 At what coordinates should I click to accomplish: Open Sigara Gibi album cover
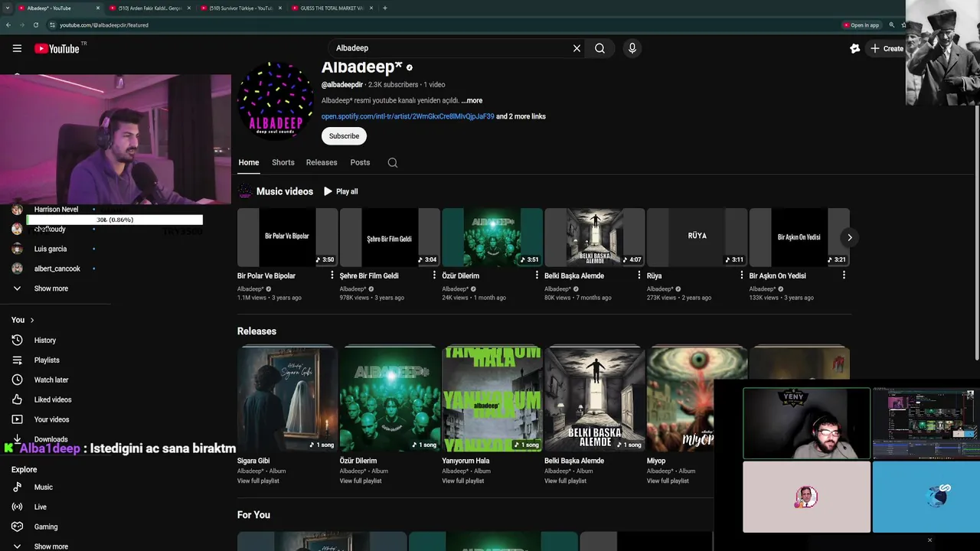(287, 398)
